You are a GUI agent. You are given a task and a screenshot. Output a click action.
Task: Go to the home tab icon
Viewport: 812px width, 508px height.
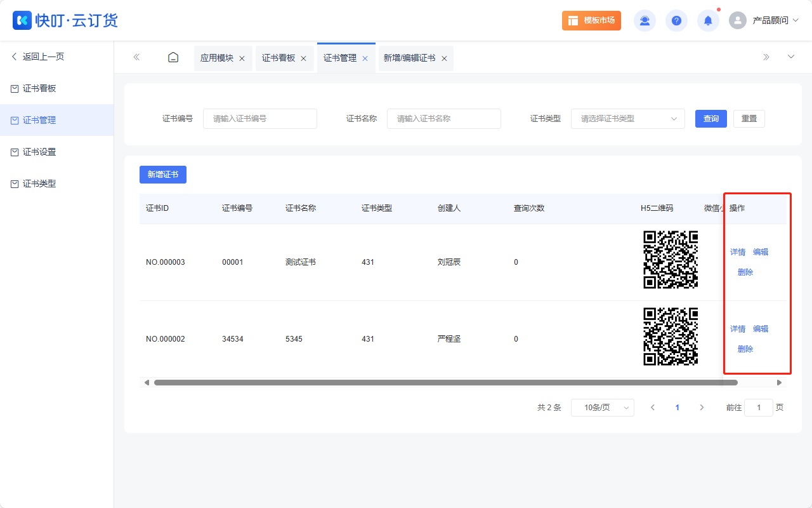pyautogui.click(x=173, y=58)
